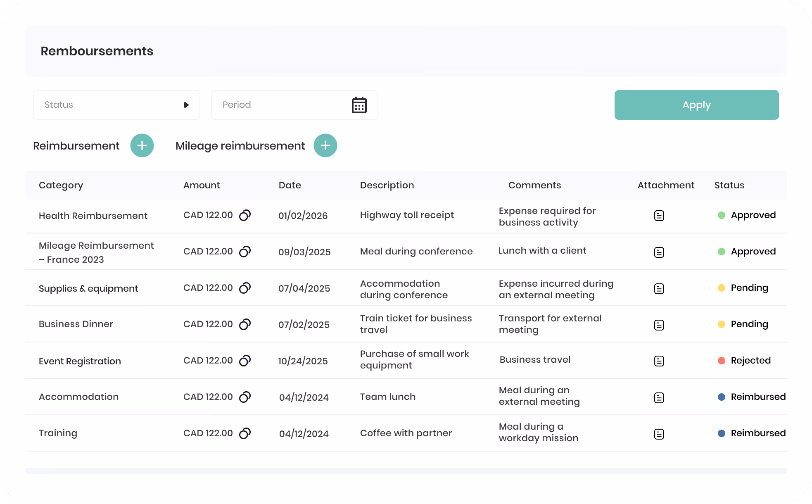Click the Description column header
812x504 pixels.
387,185
